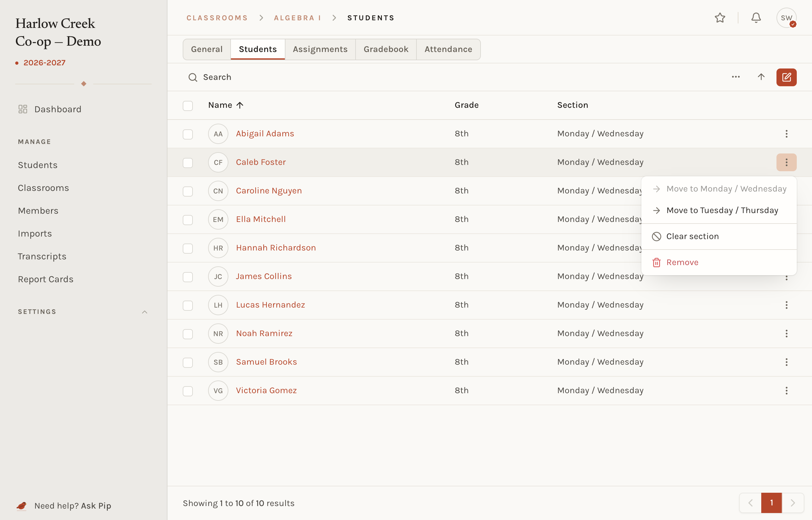Click the Name column sort arrow
Viewport: 812px width, 520px height.
240,105
